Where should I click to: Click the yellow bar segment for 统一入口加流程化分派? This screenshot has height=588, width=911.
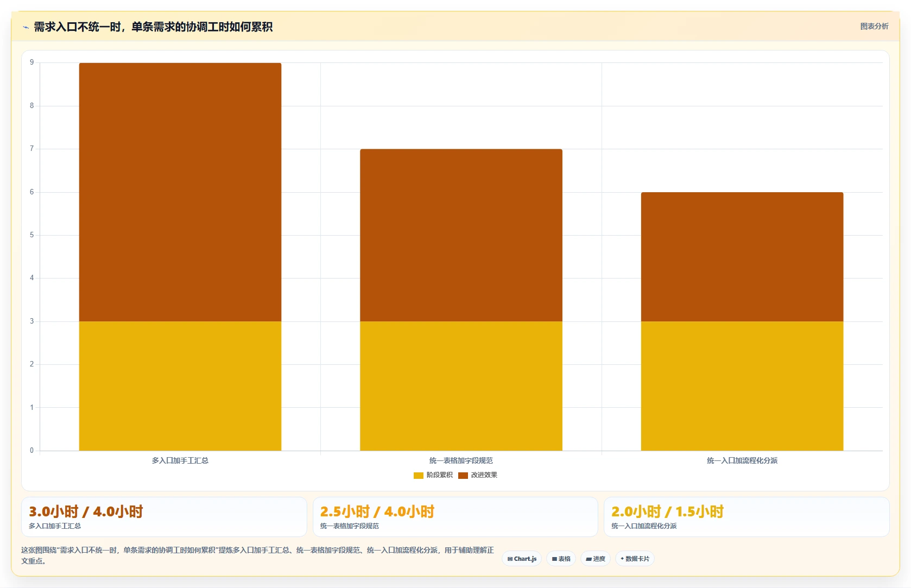pyautogui.click(x=742, y=386)
